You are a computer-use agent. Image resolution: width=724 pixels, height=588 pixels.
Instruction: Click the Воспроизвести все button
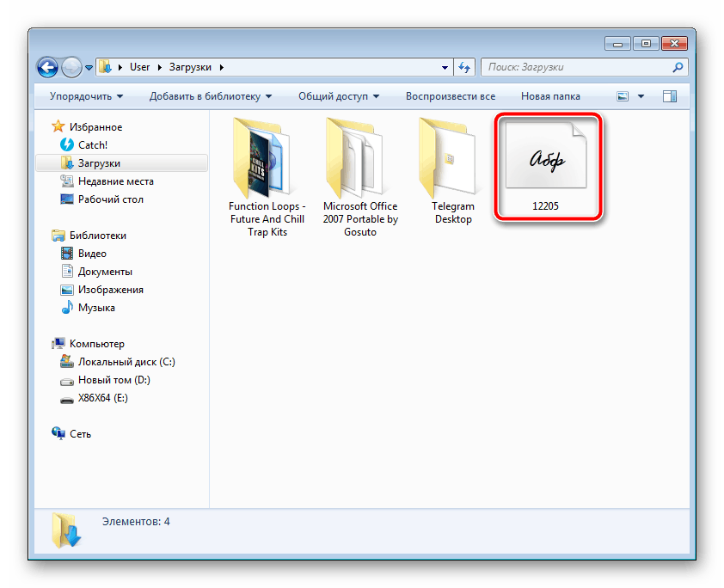point(451,96)
